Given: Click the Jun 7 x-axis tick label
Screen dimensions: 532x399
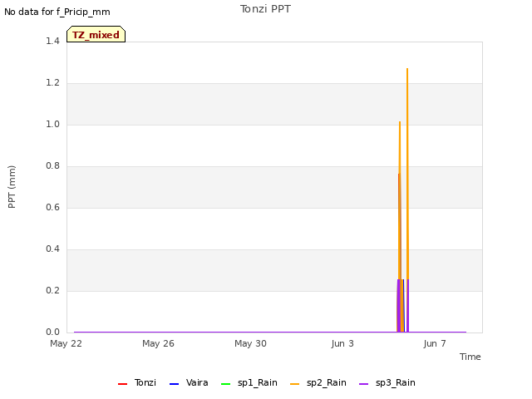Looking at the screenshot, I should coord(435,343).
